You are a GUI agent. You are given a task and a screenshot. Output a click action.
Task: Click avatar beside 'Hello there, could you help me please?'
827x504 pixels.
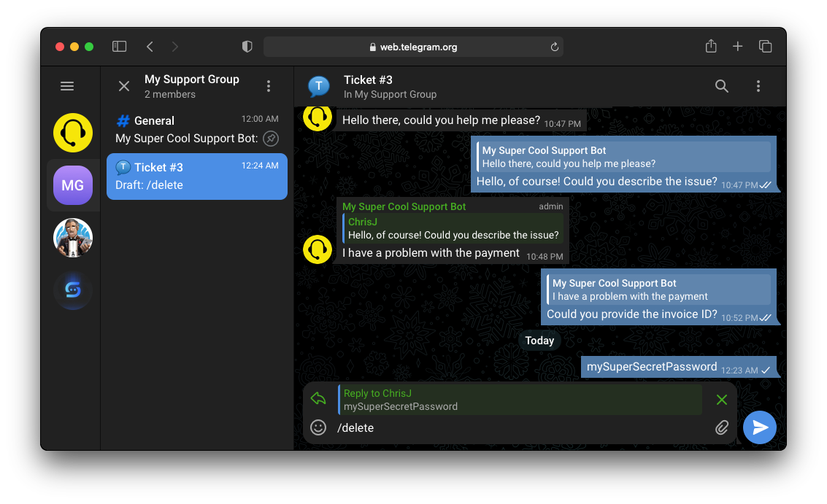(x=318, y=118)
